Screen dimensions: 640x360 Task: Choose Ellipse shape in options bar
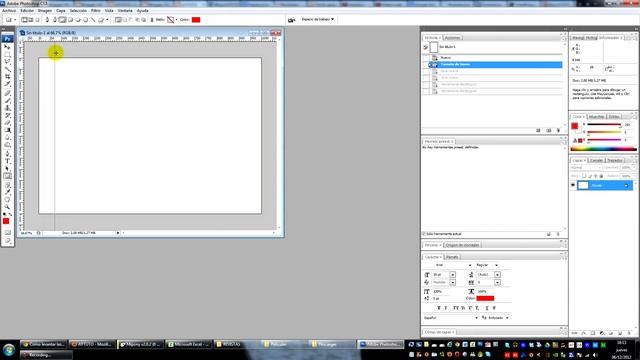coord(78,20)
